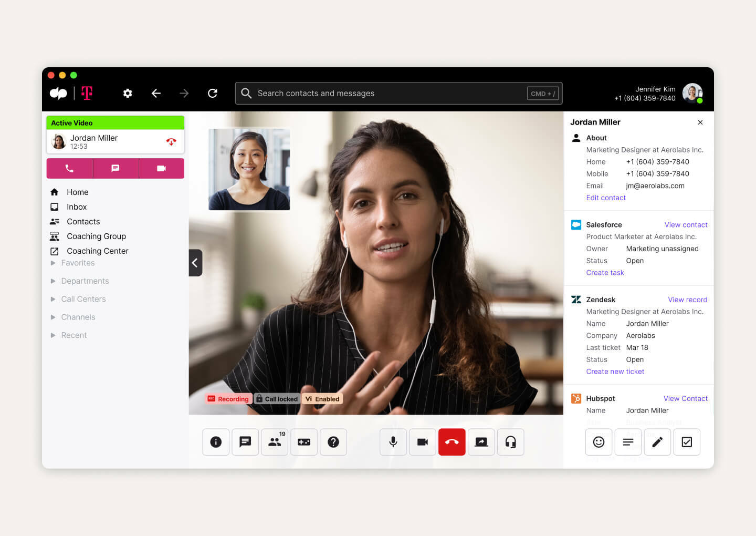Click the Recording status badge

coord(228,399)
